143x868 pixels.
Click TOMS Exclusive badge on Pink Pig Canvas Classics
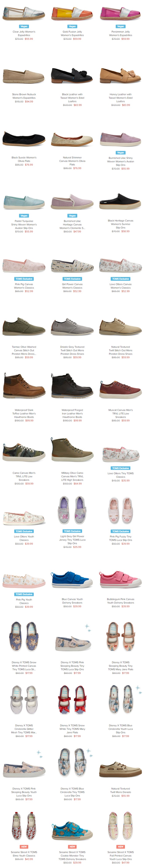pyautogui.click(x=24, y=279)
